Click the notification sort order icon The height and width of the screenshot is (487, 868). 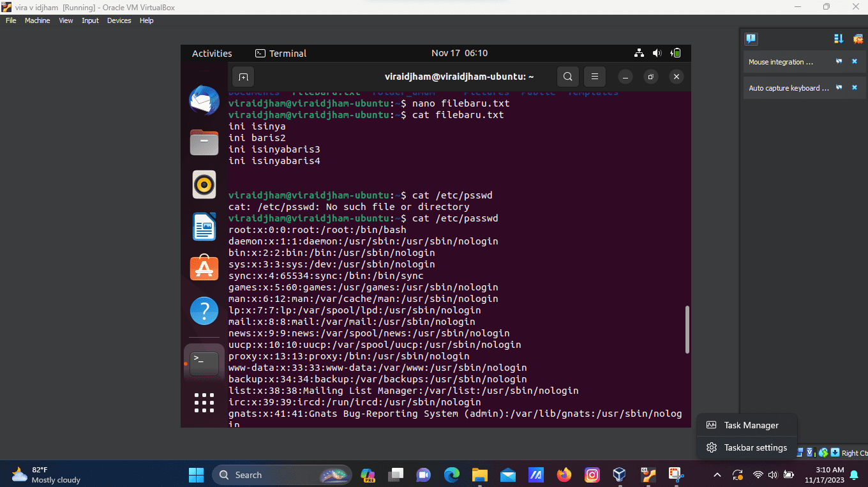pyautogui.click(x=839, y=39)
